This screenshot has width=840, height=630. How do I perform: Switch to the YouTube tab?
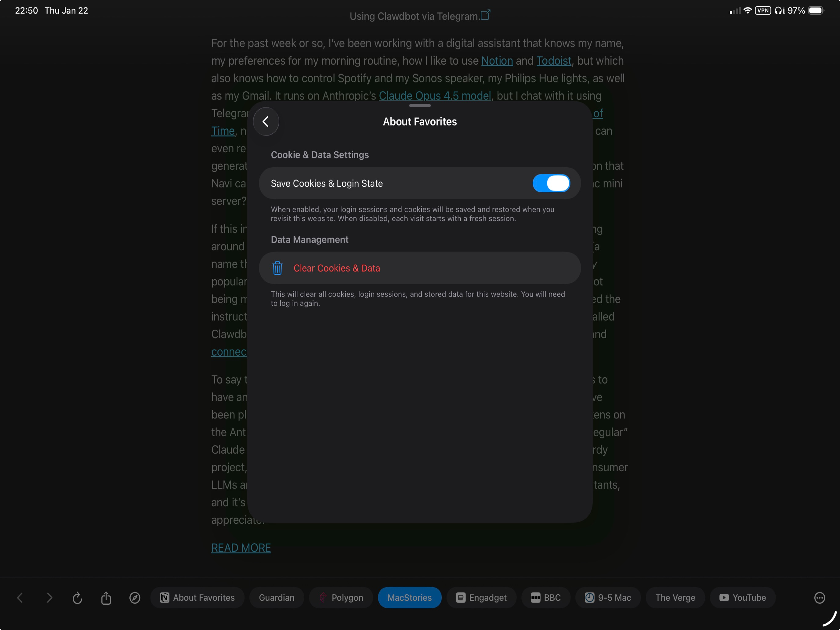click(742, 598)
